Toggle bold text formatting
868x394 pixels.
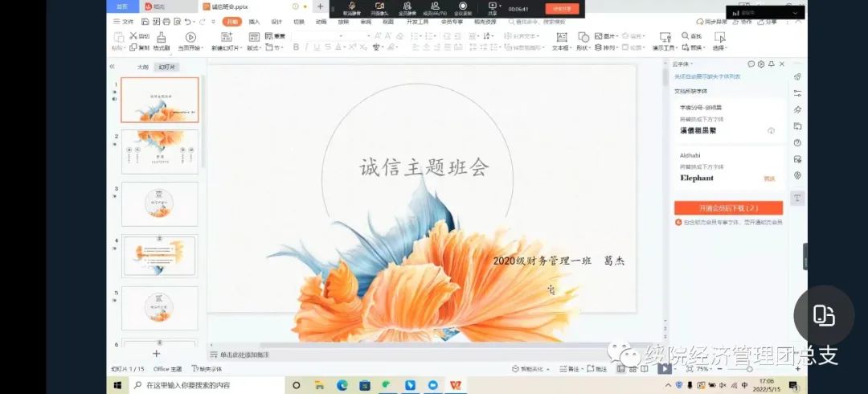click(x=296, y=47)
